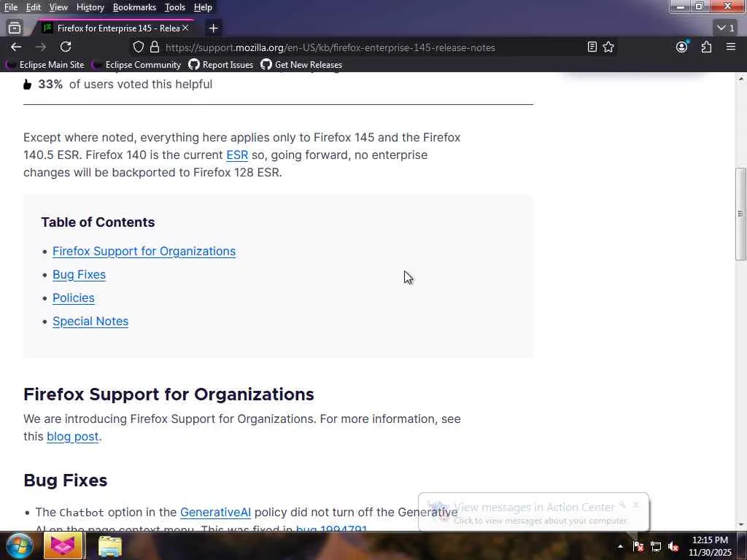Viewport: 747px width, 560px height.
Task: Select the Firefox for Enterprise 145 tab
Action: 117,28
